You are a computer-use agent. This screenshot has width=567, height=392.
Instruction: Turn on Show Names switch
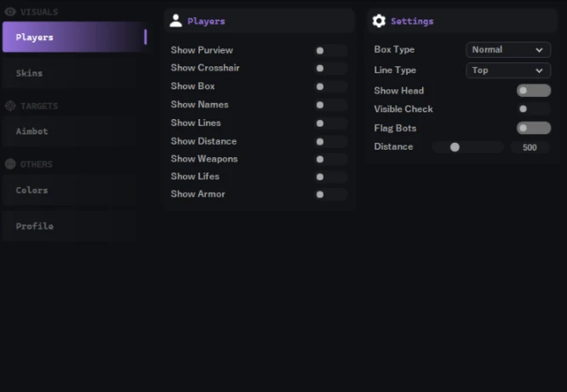(331, 105)
